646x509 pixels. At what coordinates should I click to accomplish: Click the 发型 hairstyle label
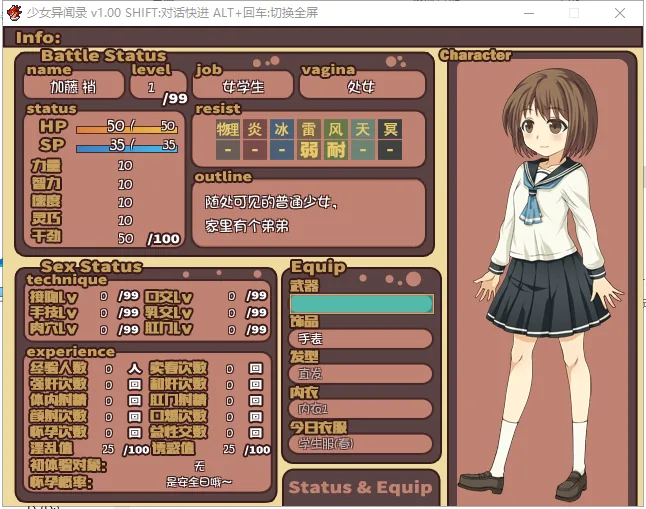(x=304, y=357)
